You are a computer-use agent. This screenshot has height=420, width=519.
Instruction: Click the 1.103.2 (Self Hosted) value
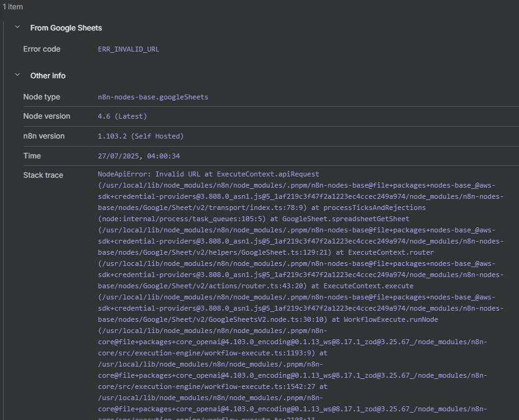click(x=140, y=136)
